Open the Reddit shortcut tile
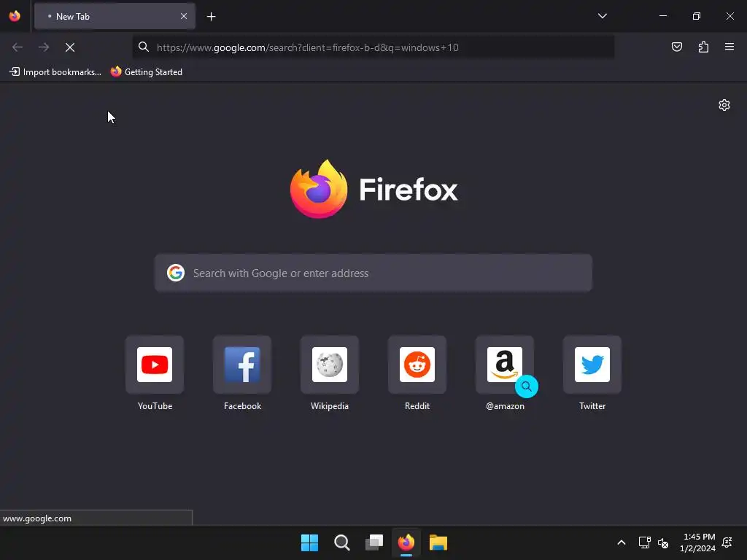 [417, 365]
